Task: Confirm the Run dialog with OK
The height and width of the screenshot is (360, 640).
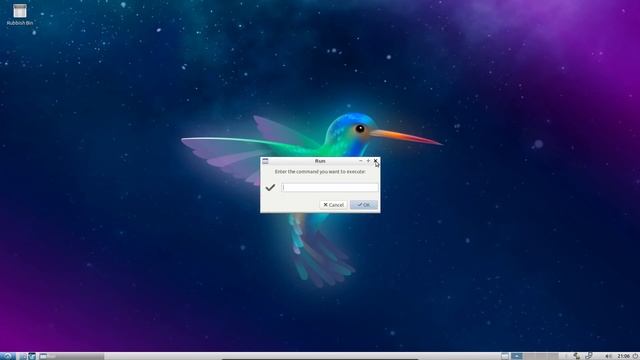Action: (x=364, y=204)
